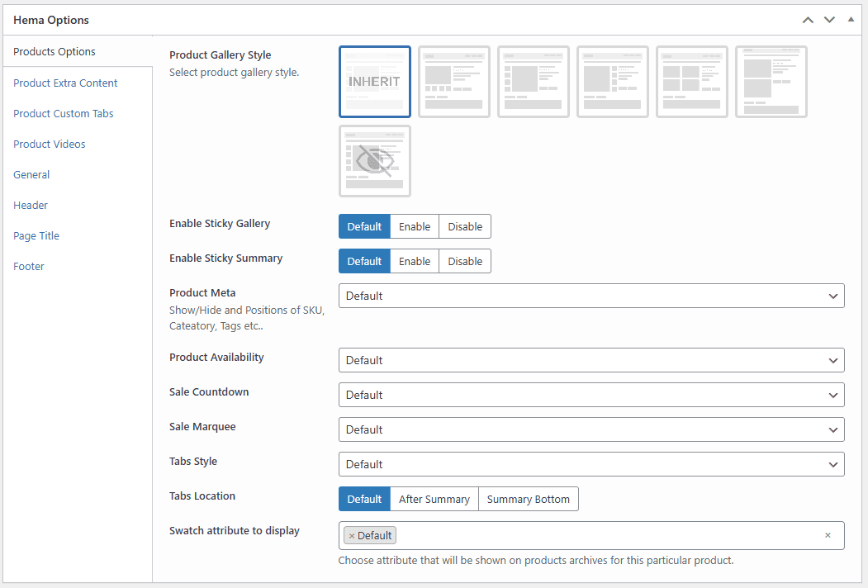Open the Sale Countdown dropdown
868x588 pixels.
591,395
